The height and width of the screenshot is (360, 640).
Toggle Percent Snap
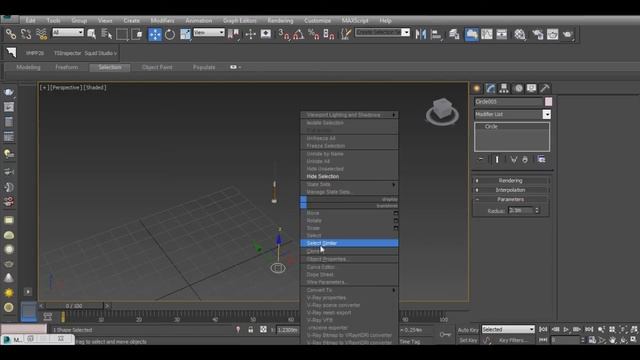click(313, 34)
